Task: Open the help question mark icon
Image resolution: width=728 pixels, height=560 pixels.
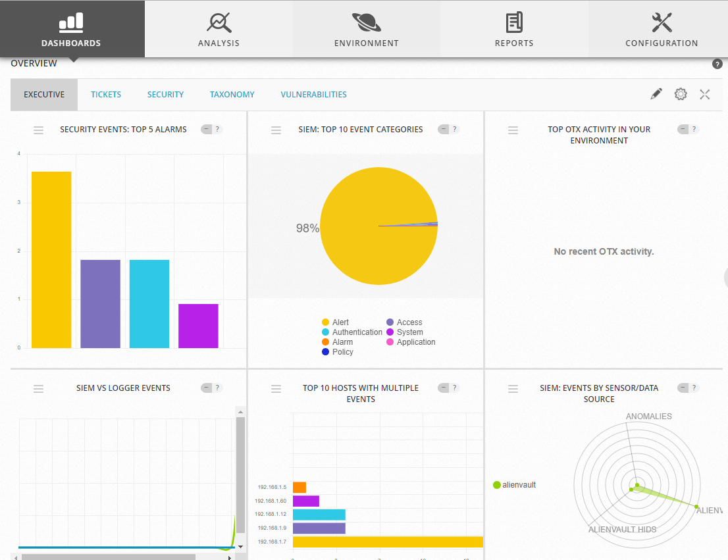Action: [x=717, y=64]
